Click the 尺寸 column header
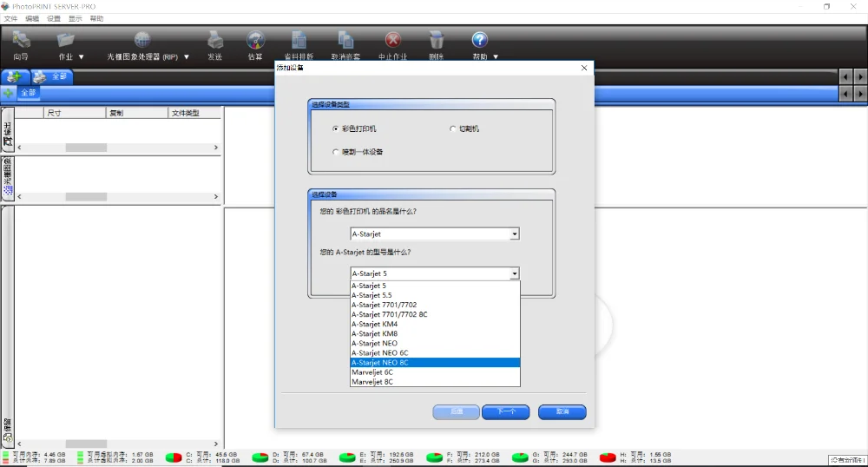The width and height of the screenshot is (868, 467). click(75, 113)
